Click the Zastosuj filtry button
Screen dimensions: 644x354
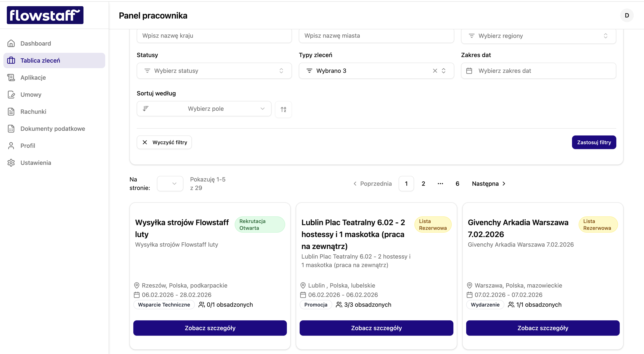tap(594, 142)
